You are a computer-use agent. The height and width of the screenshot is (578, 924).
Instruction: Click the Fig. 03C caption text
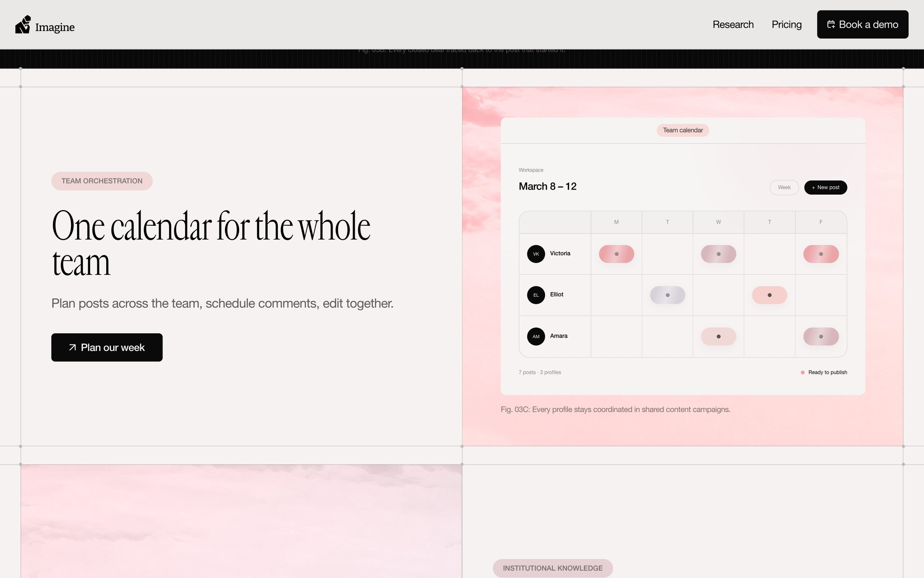(615, 409)
